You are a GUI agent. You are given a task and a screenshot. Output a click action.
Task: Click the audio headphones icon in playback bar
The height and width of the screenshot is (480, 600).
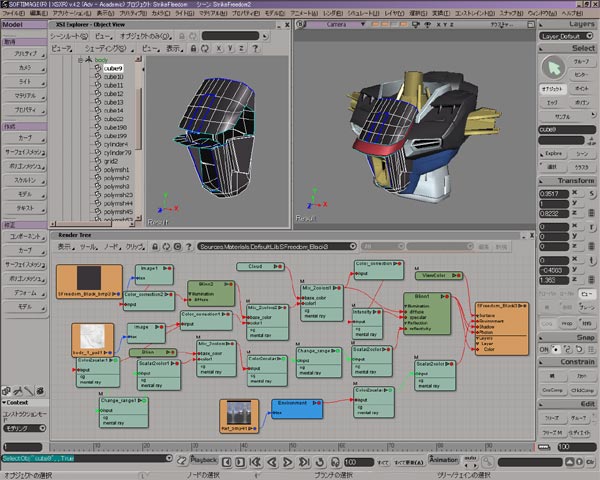[335, 462]
